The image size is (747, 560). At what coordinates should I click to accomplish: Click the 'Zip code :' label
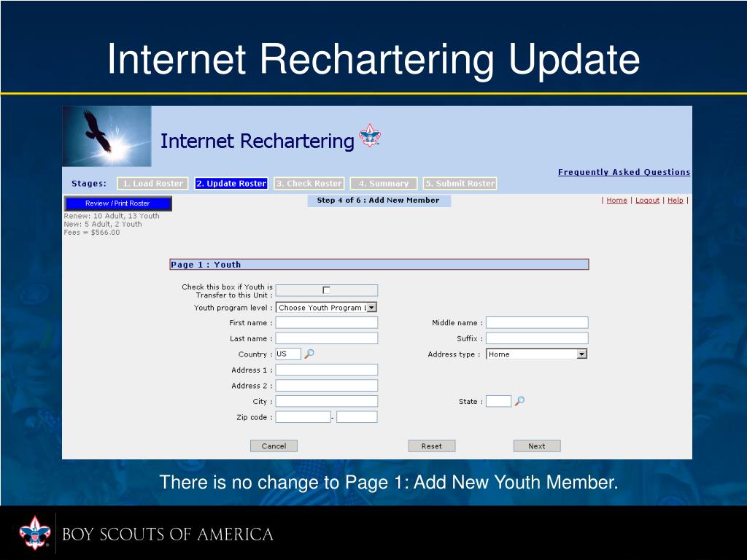click(x=255, y=417)
